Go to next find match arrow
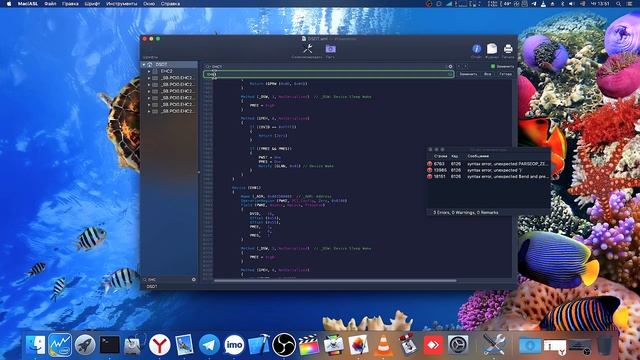The height and width of the screenshot is (360, 640). 466,67
